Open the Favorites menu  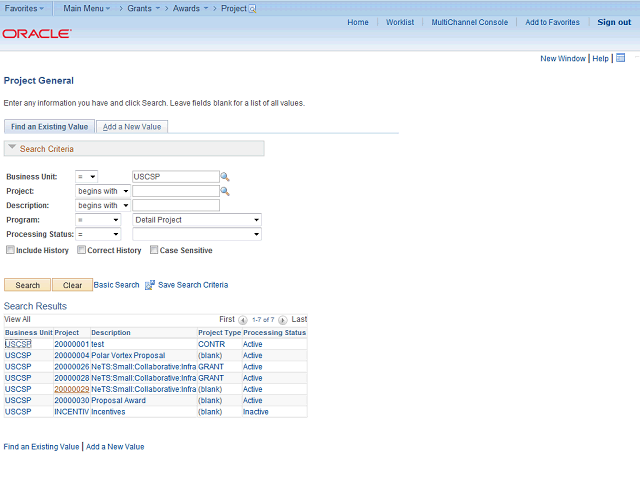tap(24, 9)
